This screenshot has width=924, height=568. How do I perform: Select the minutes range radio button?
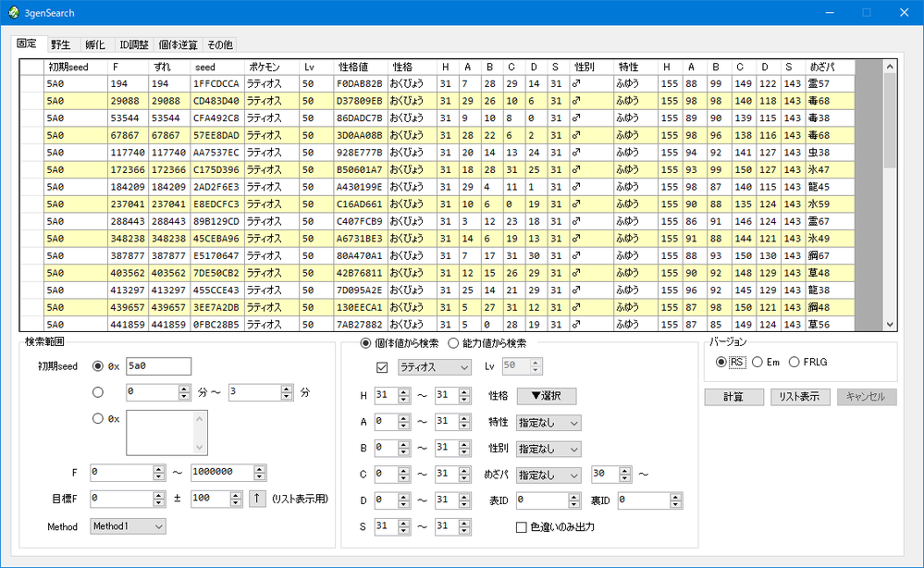[x=98, y=392]
